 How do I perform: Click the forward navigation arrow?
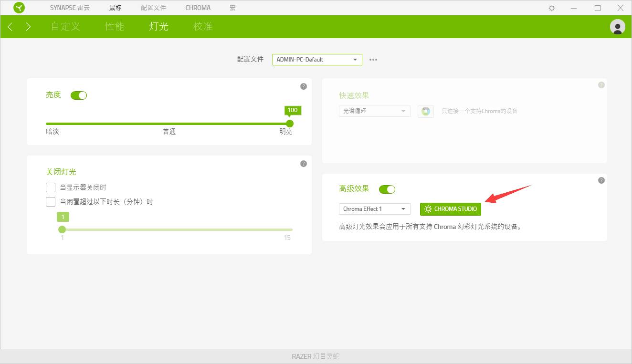click(28, 27)
